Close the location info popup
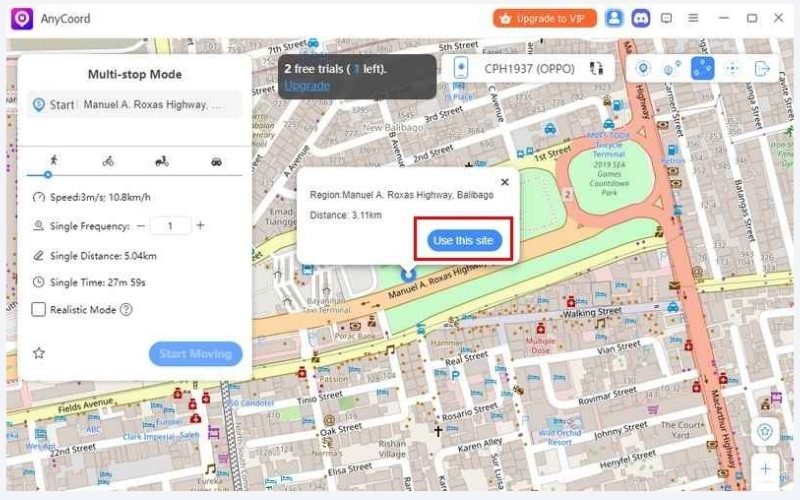800x500 pixels. pos(504,182)
